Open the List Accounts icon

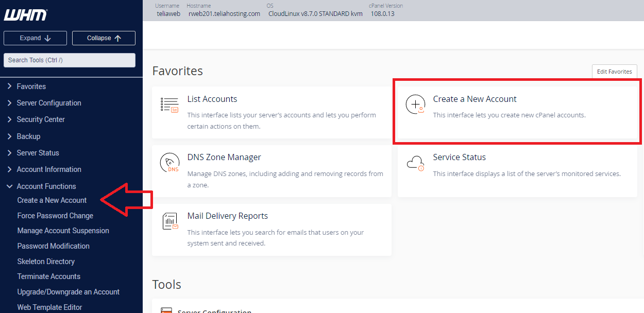click(170, 105)
